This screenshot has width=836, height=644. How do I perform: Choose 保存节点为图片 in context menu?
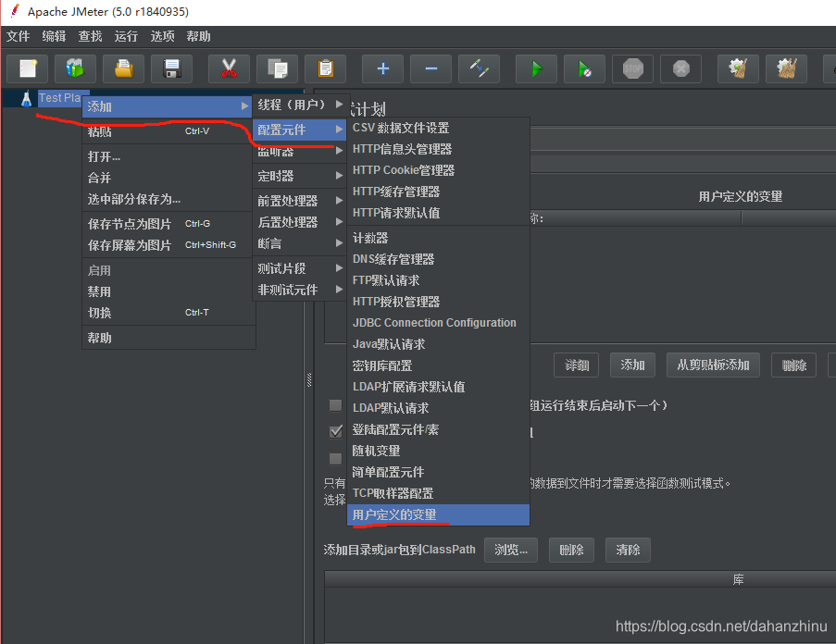(x=167, y=224)
